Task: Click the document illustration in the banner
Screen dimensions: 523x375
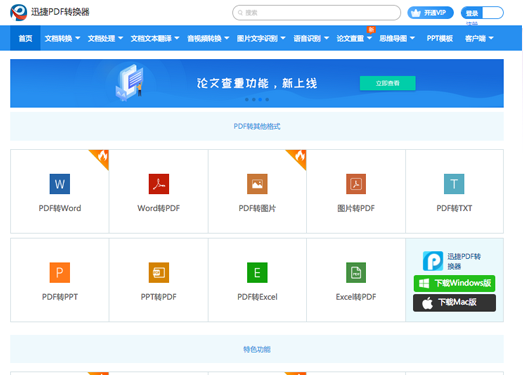Action: click(130, 82)
